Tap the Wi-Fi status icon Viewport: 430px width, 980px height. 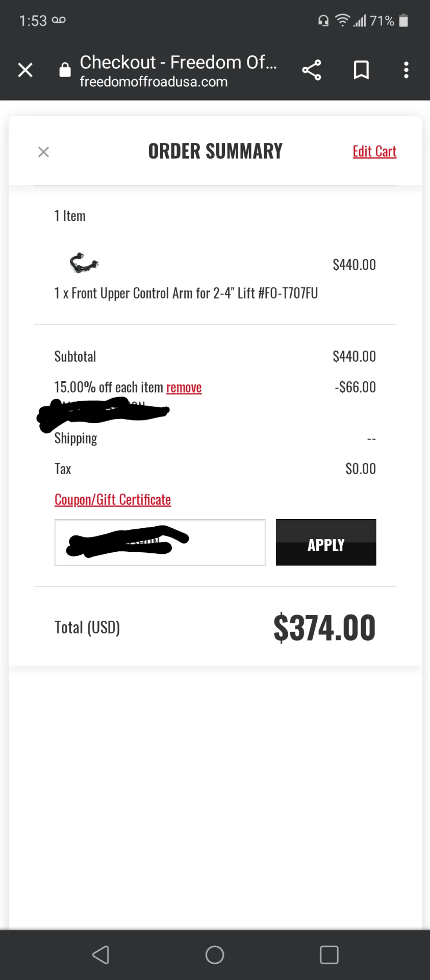coord(342,20)
